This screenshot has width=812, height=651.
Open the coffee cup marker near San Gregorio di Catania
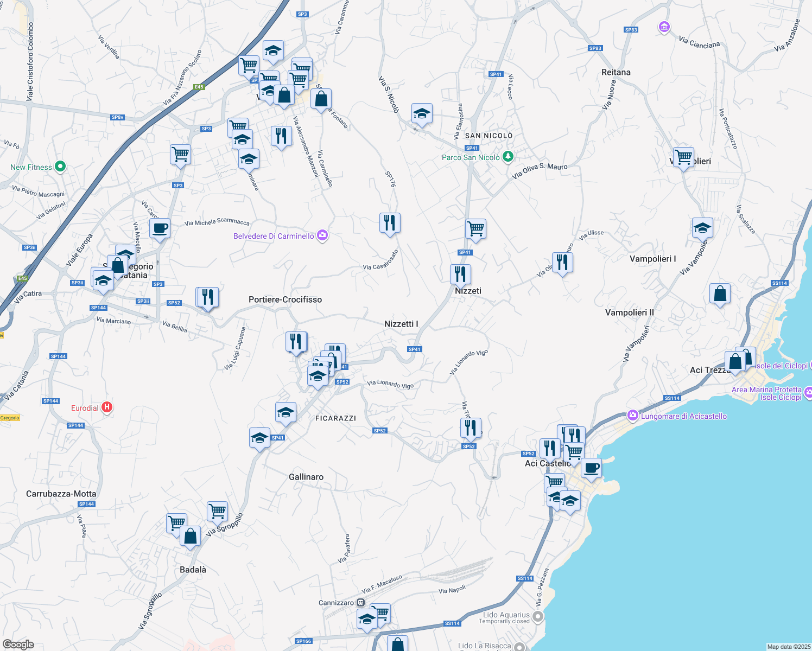[x=160, y=228]
